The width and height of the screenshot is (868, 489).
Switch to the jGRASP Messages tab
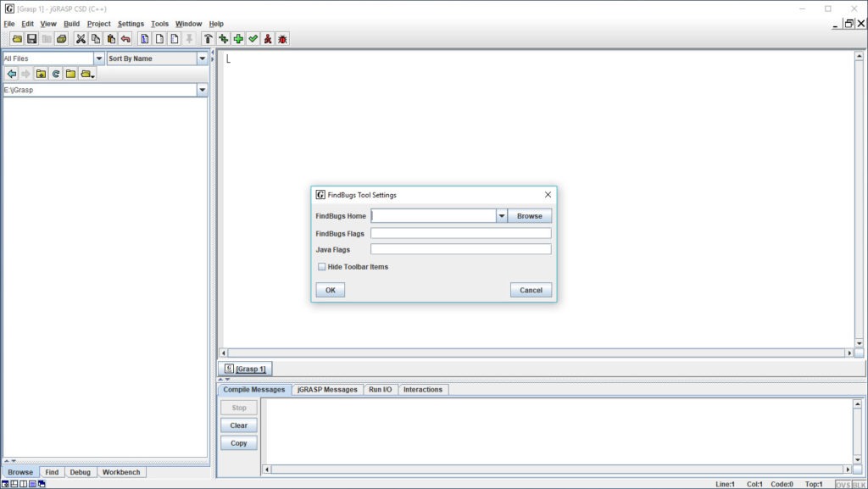point(327,390)
